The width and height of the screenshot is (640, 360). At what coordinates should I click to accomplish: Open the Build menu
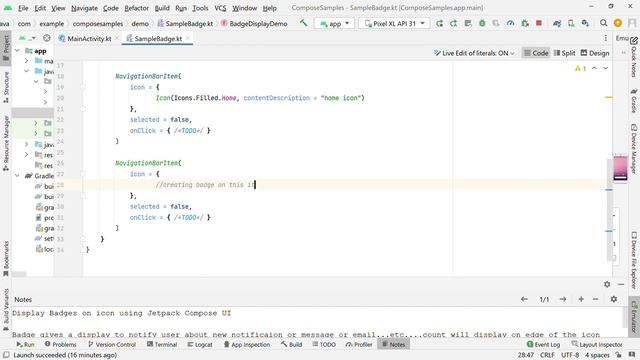click(162, 8)
